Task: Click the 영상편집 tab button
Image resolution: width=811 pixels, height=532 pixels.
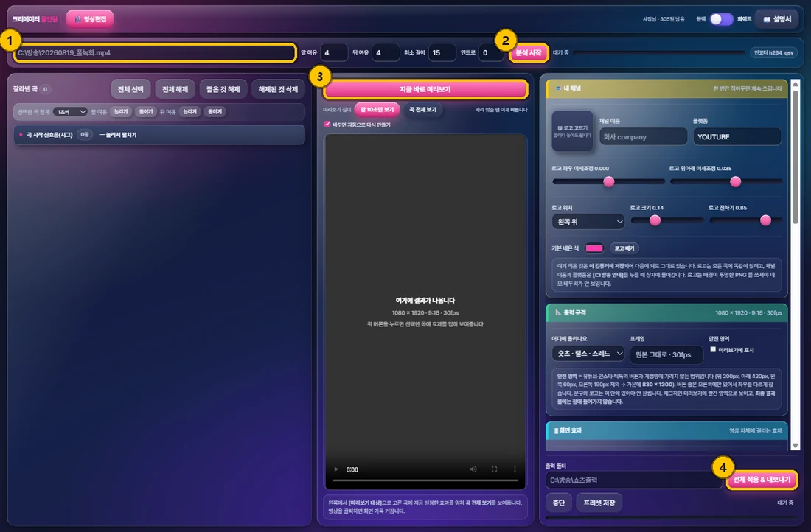Action: coord(91,19)
